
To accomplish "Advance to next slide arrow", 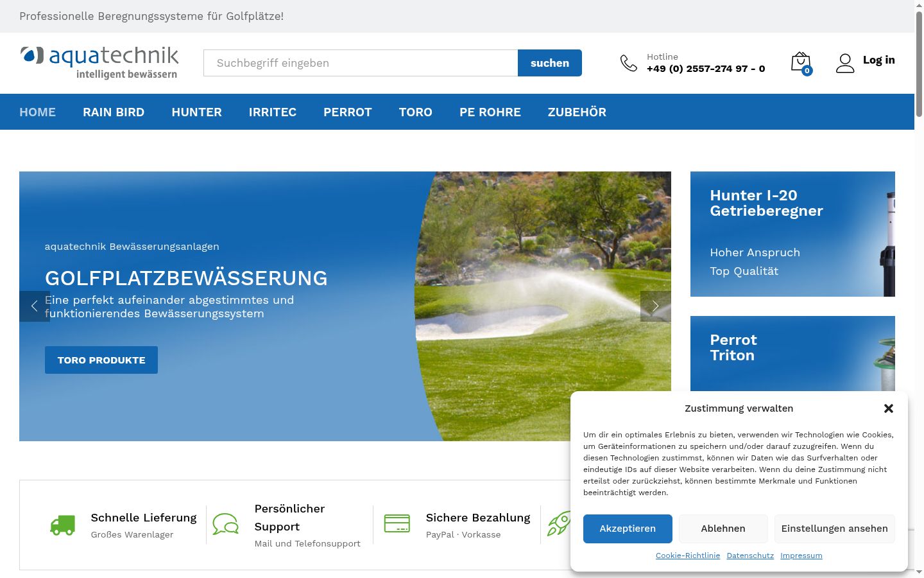I will click(x=656, y=306).
